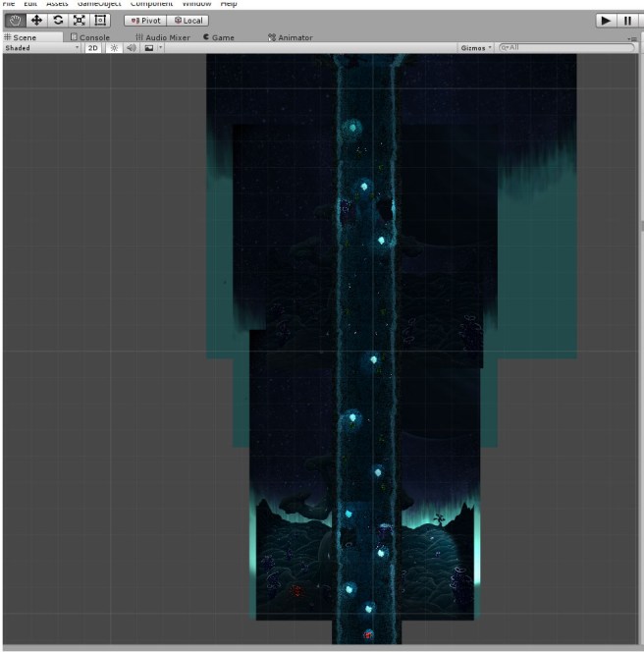Viewport: 644px width, 652px height.
Task: Switch to the Console tab
Action: point(90,37)
